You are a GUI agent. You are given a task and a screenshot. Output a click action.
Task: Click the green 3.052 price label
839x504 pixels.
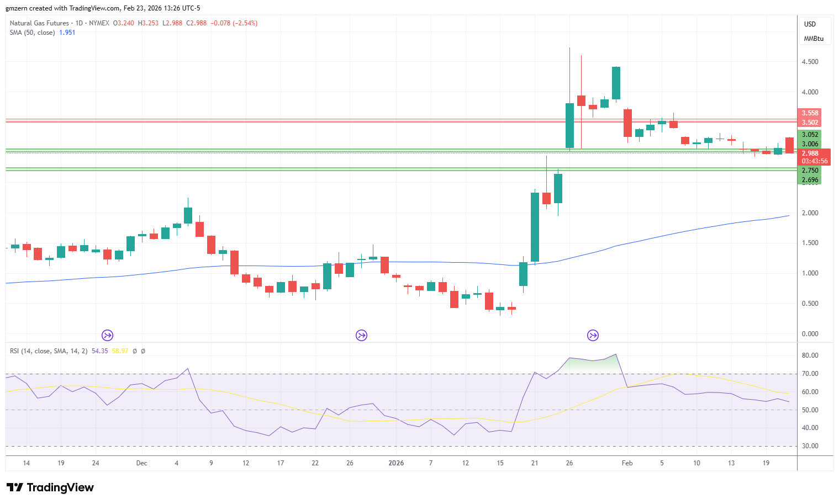point(810,135)
